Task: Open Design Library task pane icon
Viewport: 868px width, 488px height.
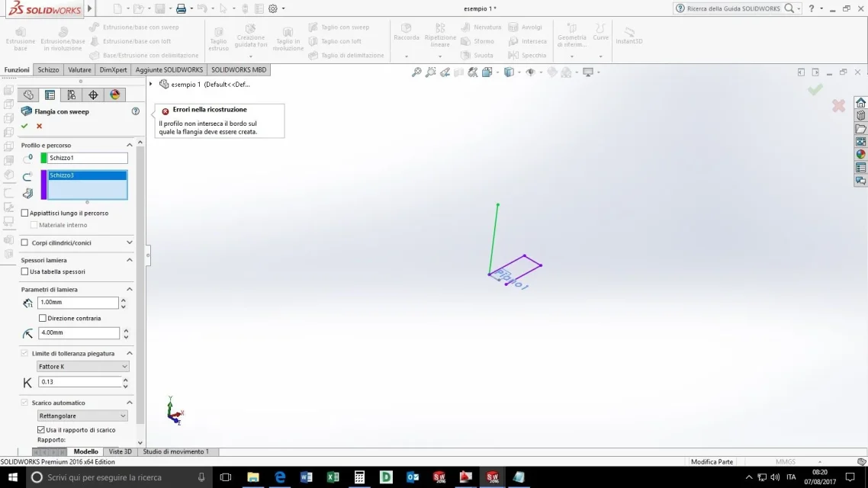Action: pyautogui.click(x=860, y=116)
